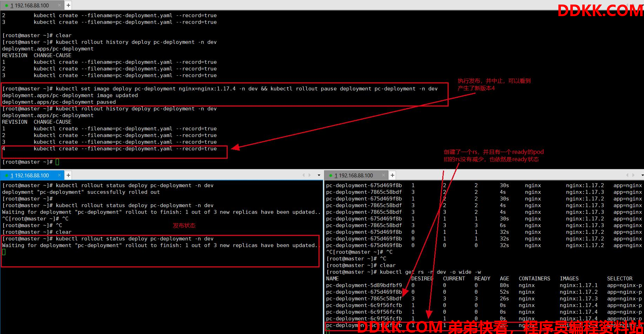Click the bottom-right pane's 'clear' command line
This screenshot has height=334, width=644.
click(x=361, y=265)
